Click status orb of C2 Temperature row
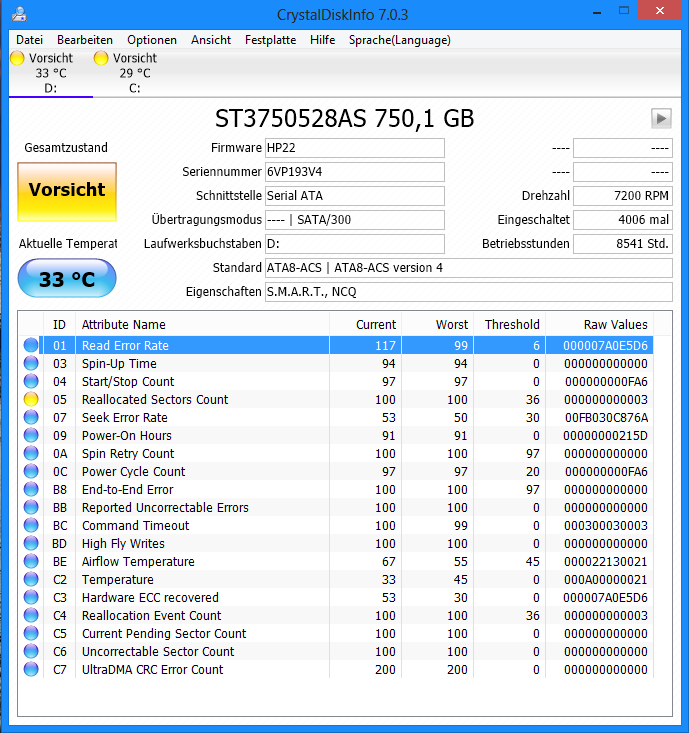Image resolution: width=689 pixels, height=733 pixels. tap(31, 579)
